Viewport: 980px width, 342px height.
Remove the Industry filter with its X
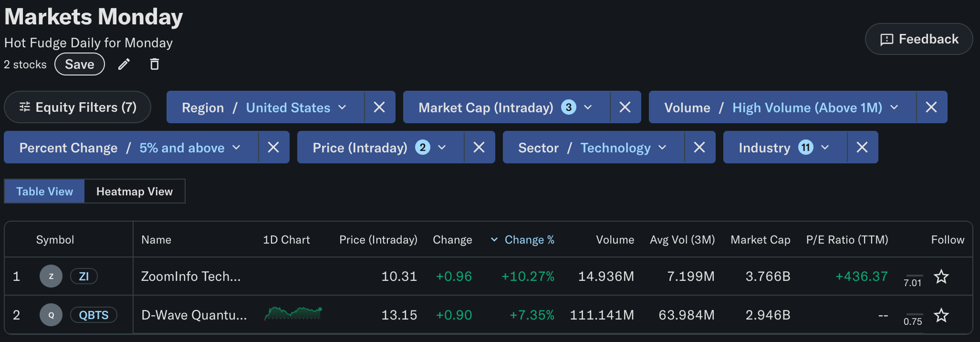click(x=862, y=147)
